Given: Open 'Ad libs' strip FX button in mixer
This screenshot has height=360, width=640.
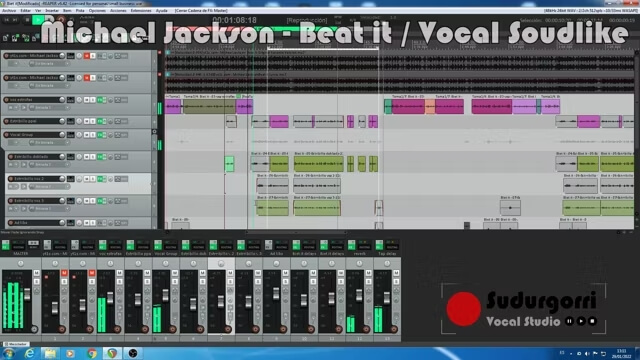Looking at the screenshot, I should (268, 245).
